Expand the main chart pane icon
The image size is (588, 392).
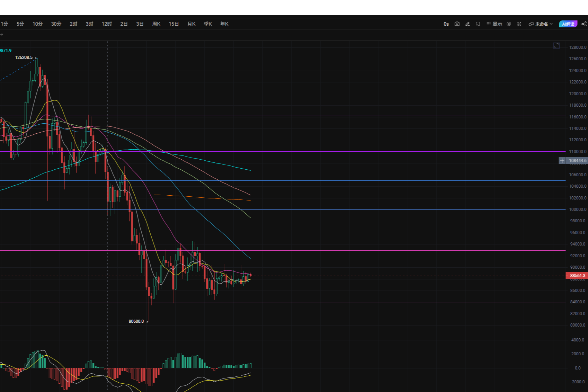(x=556, y=46)
